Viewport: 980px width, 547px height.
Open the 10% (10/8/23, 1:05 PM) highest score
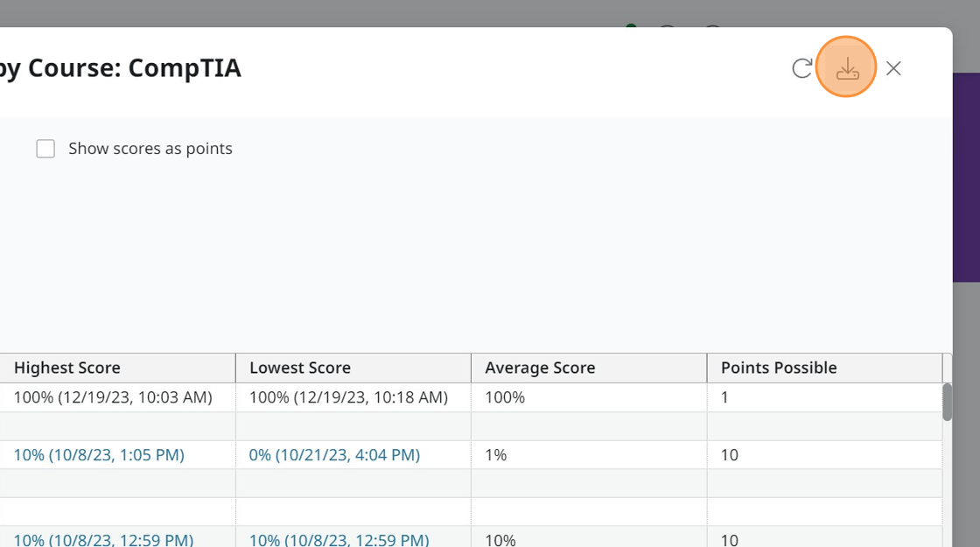pos(99,454)
